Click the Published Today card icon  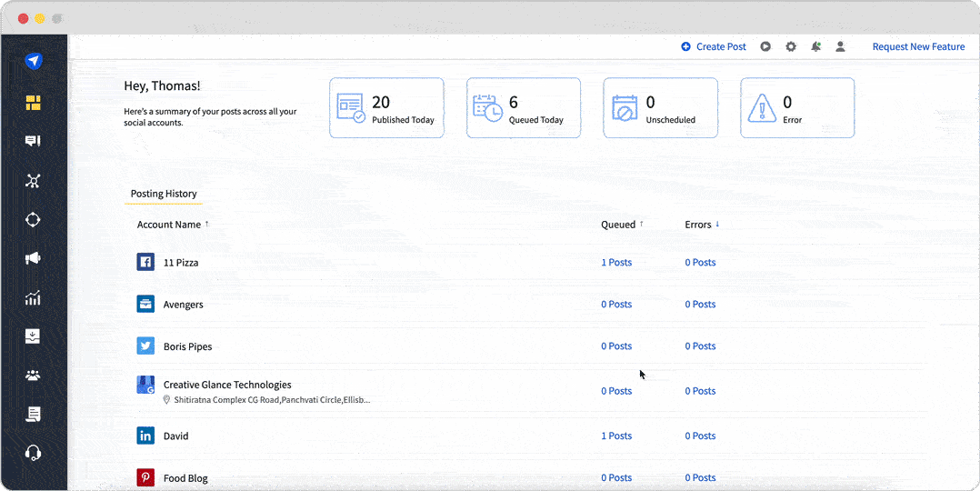coord(351,107)
